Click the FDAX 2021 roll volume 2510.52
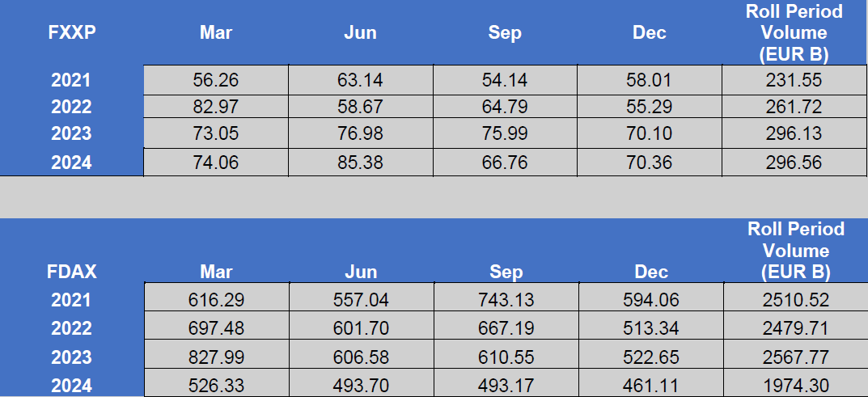 point(795,300)
